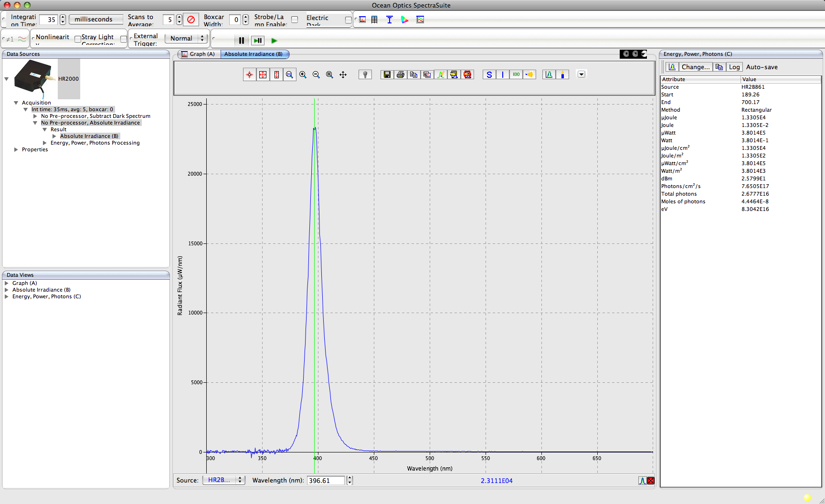Click the Wavelength (nm) input field
This screenshot has width=825, height=504.
[326, 480]
